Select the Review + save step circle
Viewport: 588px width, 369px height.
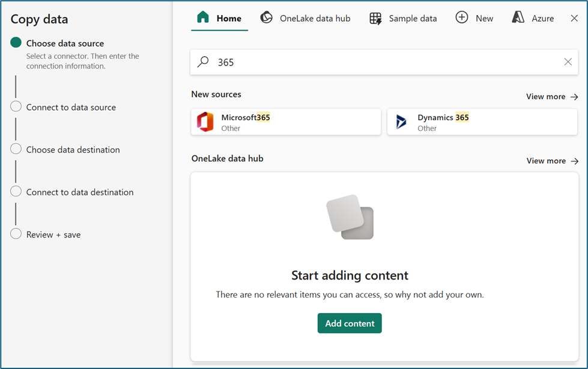tap(16, 234)
